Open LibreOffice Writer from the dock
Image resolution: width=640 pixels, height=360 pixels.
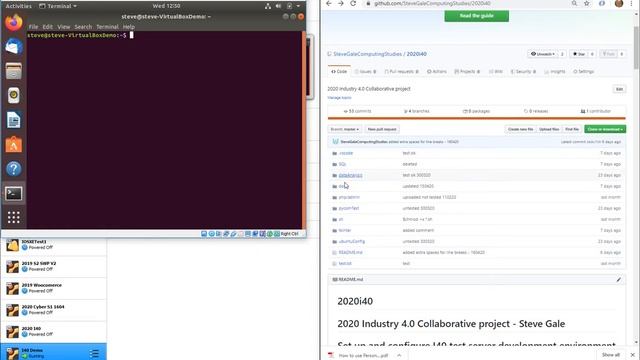[x=13, y=120]
